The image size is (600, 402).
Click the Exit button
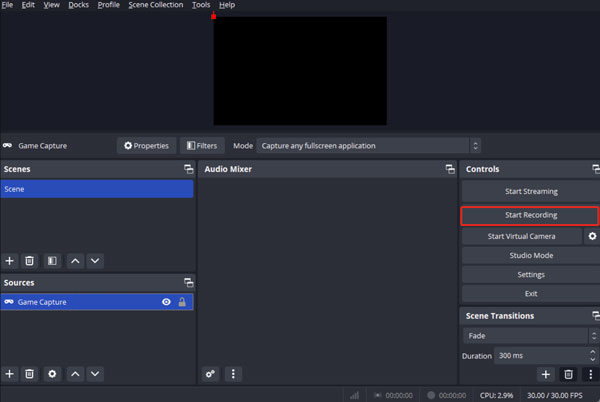tap(531, 293)
